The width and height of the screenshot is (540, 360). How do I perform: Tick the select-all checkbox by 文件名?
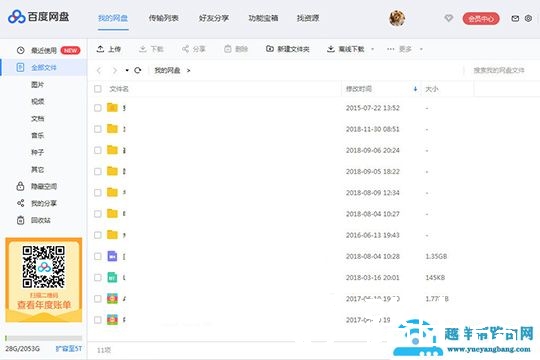(98, 89)
